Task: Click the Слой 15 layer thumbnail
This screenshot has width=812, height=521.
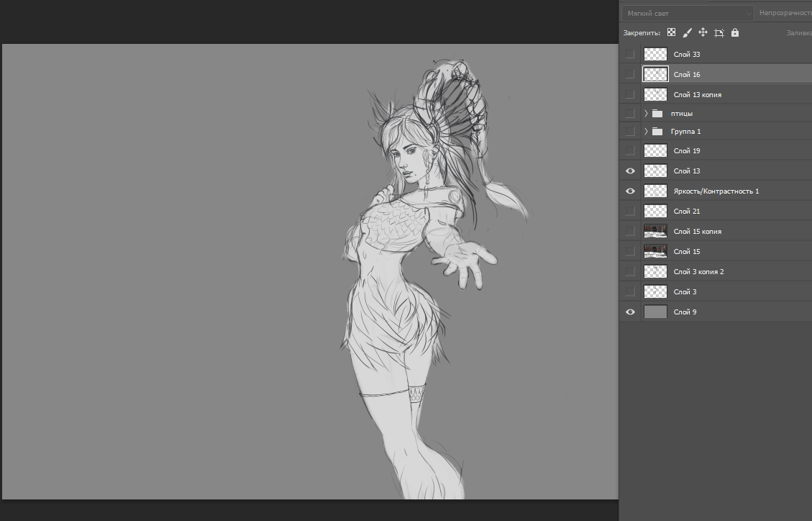Action: pos(655,252)
